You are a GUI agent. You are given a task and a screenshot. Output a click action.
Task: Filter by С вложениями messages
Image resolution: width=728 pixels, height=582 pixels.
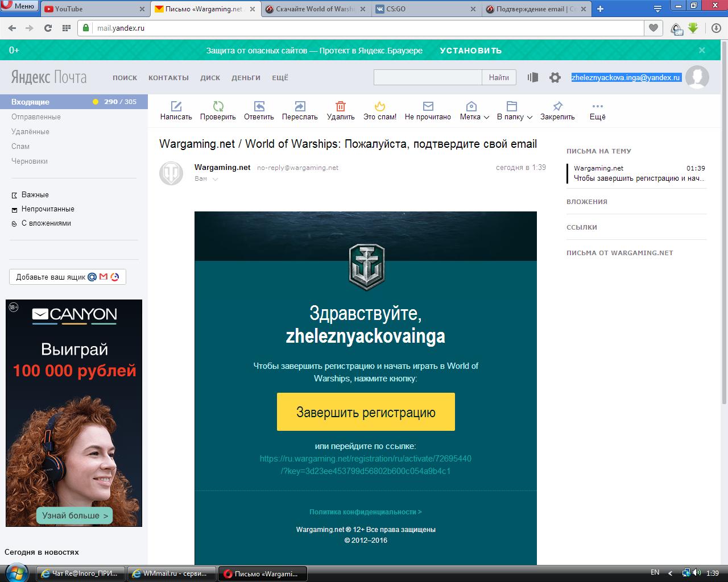46,223
